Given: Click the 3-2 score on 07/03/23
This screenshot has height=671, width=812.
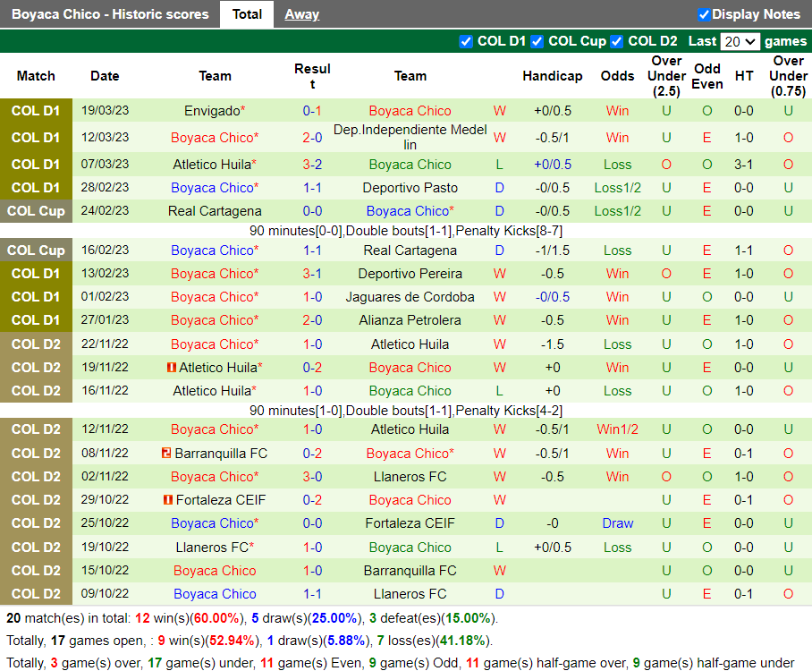Looking at the screenshot, I should (x=312, y=165).
